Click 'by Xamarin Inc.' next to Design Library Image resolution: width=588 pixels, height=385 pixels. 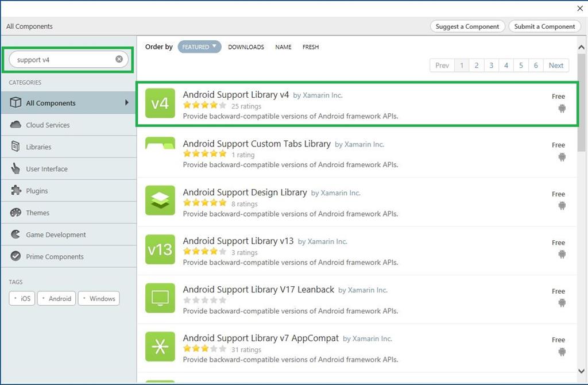click(335, 193)
